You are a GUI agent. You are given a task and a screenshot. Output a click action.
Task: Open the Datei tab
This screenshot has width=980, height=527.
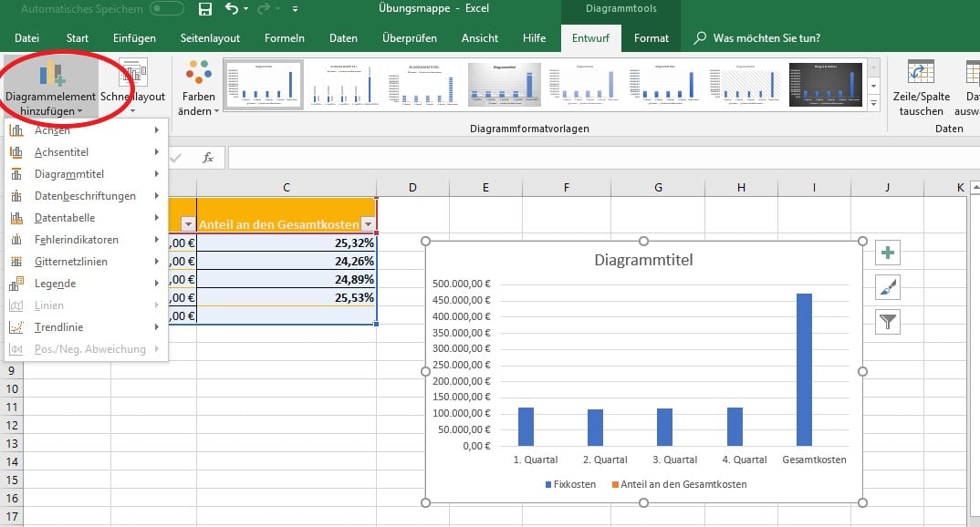tap(26, 38)
